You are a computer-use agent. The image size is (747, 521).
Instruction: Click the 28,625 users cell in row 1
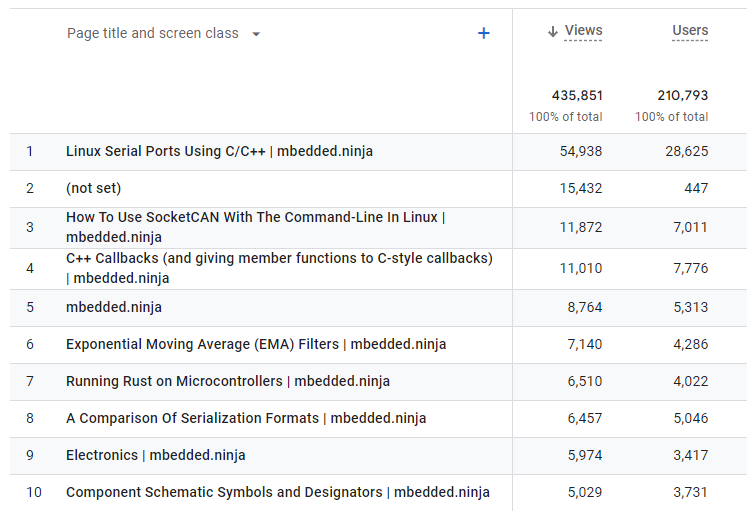click(x=685, y=151)
